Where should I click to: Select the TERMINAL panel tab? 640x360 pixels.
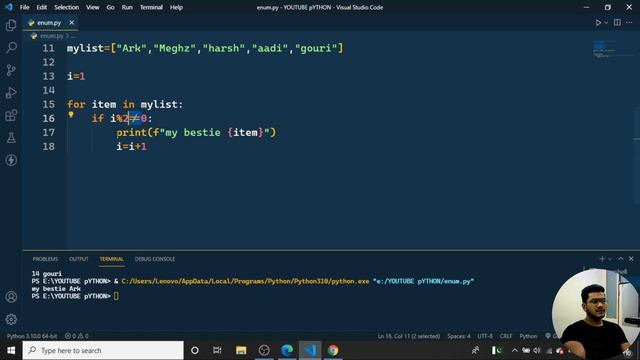(x=111, y=259)
